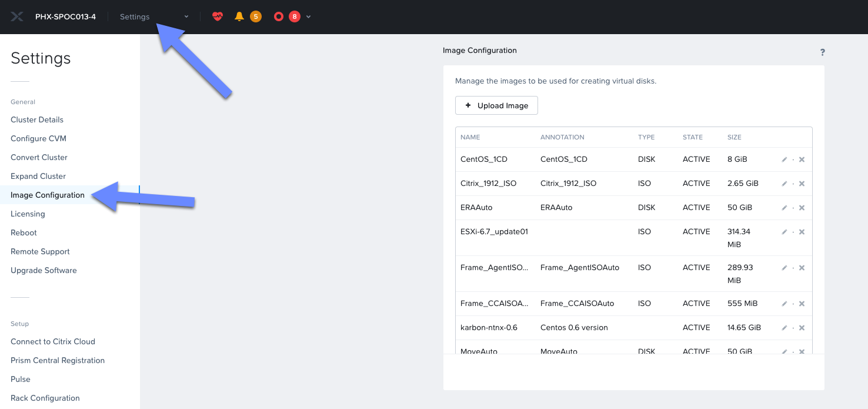Open cluster health via the heart icon
The image size is (868, 409).
click(218, 16)
